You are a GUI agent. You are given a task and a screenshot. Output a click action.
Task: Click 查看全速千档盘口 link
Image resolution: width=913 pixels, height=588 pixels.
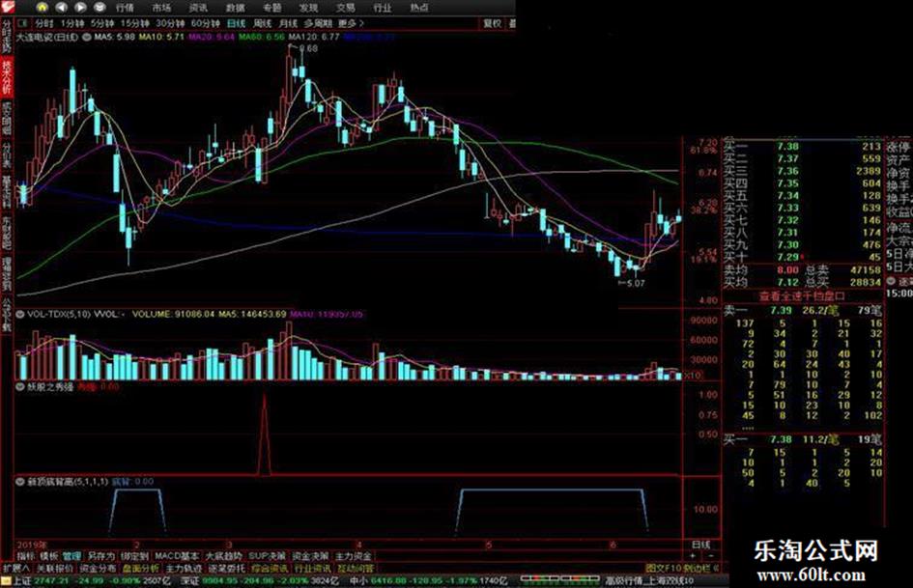[801, 295]
